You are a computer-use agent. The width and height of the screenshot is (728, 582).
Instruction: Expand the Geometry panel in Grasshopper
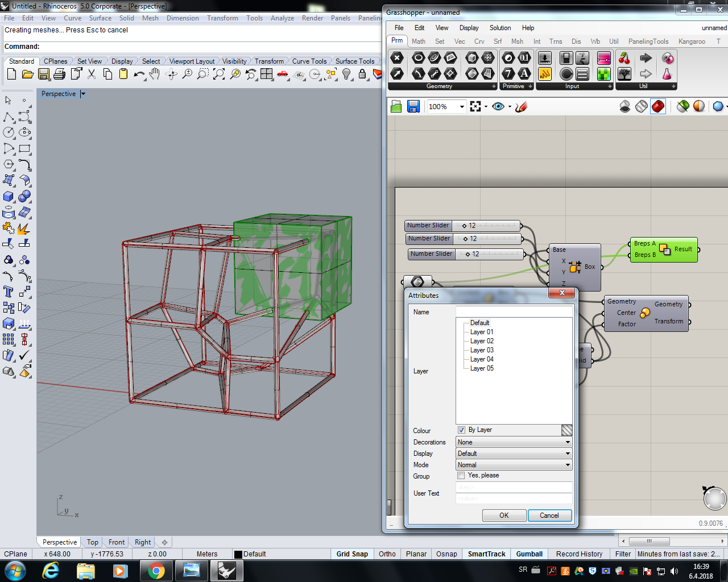494,86
